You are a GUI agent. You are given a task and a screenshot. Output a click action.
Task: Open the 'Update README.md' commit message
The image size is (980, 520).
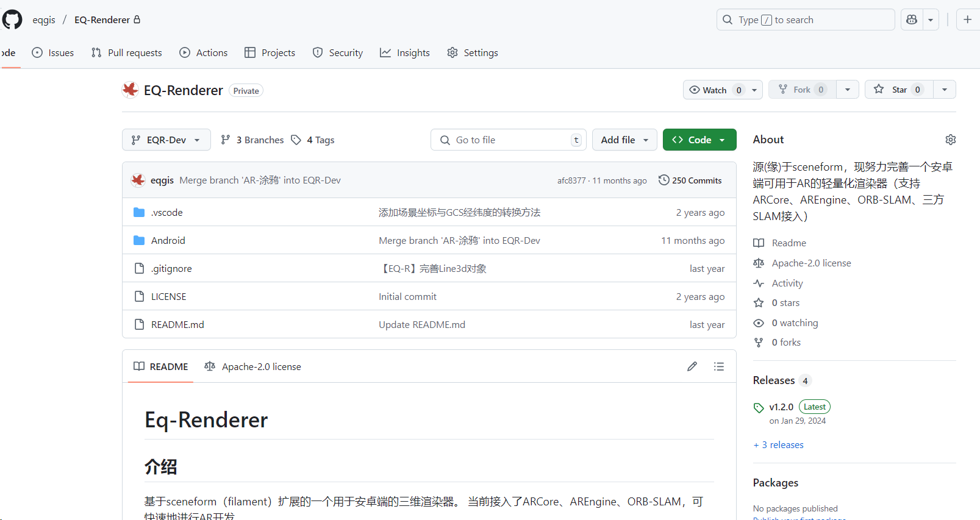coord(422,324)
